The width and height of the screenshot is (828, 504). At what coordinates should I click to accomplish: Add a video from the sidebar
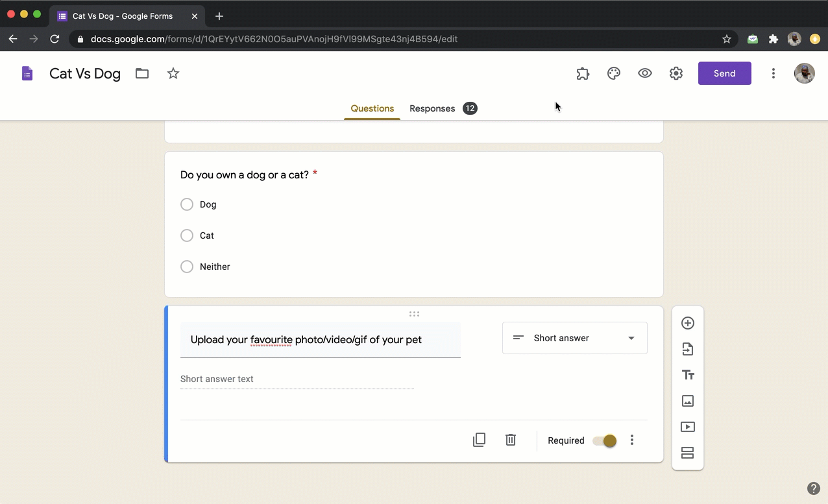click(x=688, y=427)
